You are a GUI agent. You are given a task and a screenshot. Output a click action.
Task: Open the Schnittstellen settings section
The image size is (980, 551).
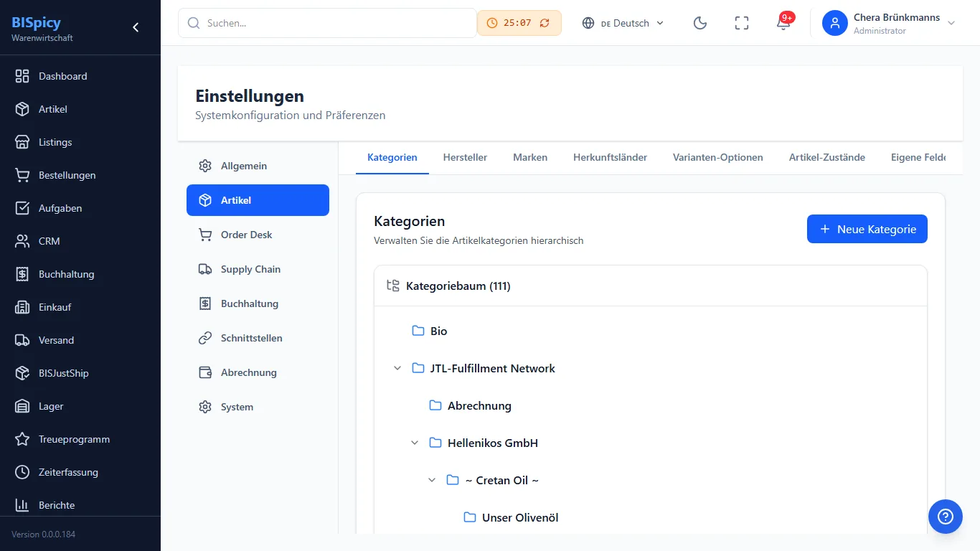[x=258, y=338]
